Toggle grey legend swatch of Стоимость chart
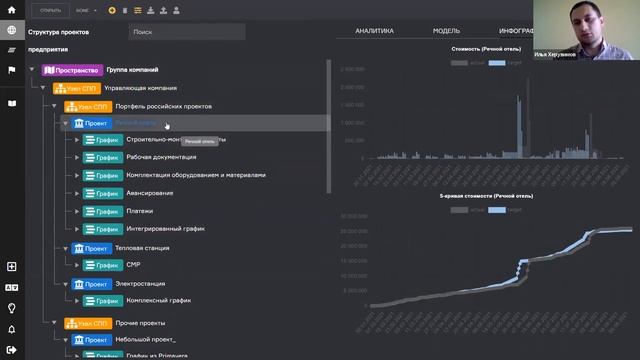The width and height of the screenshot is (640, 360). 459,63
